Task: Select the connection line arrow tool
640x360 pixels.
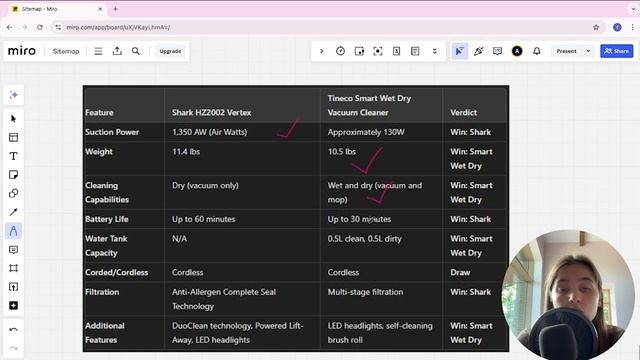Action: tap(13, 212)
